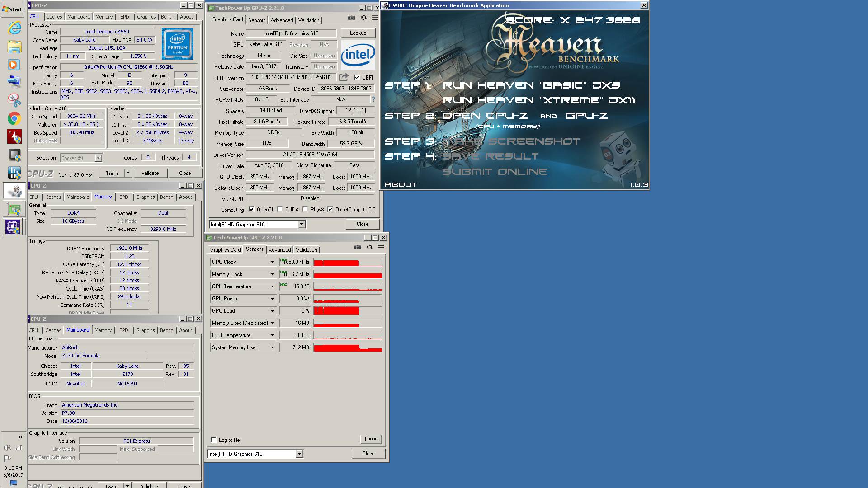Screen dimensions: 868x488
Task: Click Bus Interface question mark icon
Action: (x=373, y=99)
